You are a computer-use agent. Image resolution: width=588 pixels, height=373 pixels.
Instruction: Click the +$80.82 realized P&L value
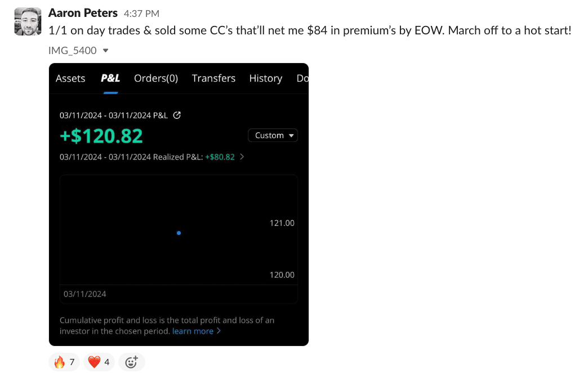coord(220,157)
